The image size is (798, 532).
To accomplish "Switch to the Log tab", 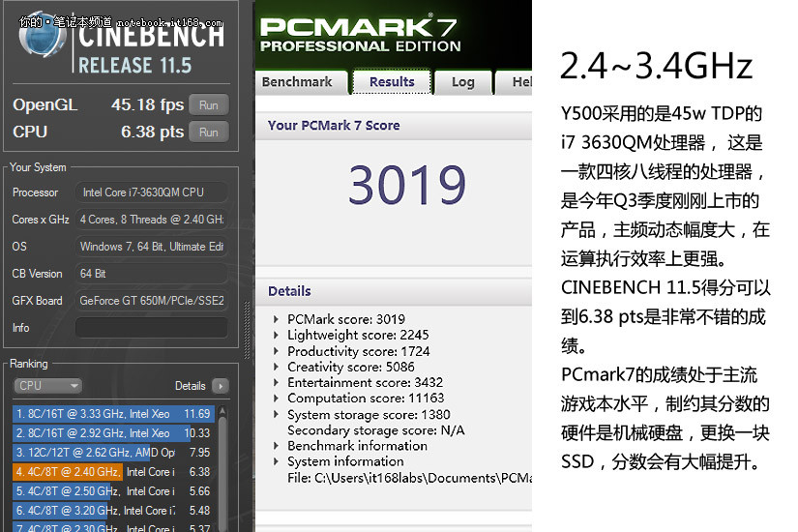I will 462,82.
